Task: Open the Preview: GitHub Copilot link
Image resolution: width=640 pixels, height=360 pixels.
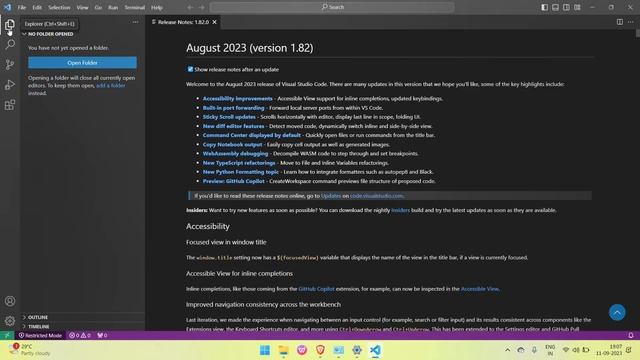Action: [233, 181]
